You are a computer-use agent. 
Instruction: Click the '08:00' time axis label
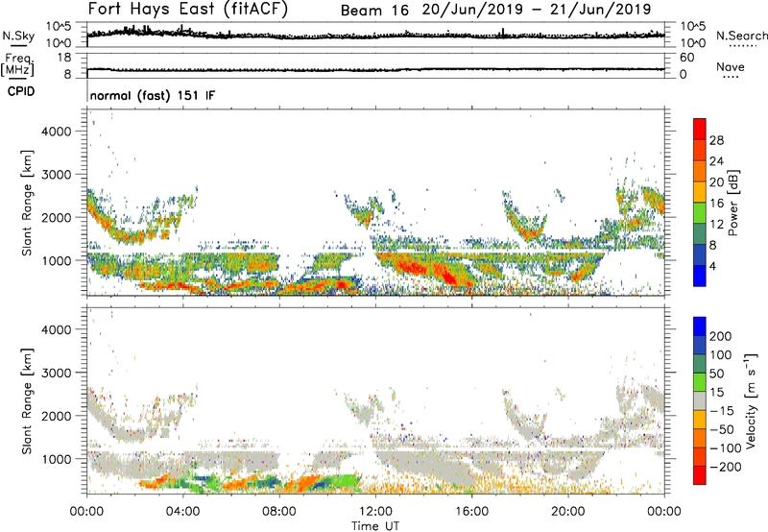point(279,512)
